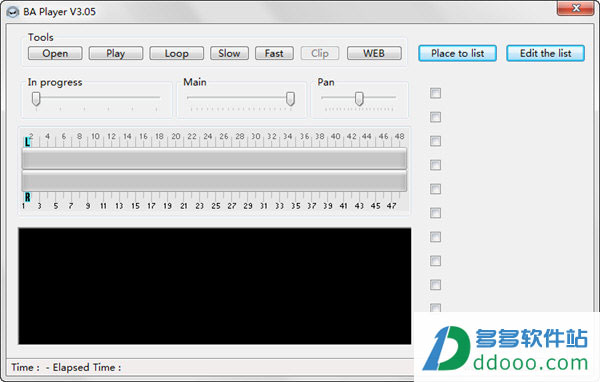Click the R channel marker on ruler
The width and height of the screenshot is (600, 382).
(x=27, y=197)
